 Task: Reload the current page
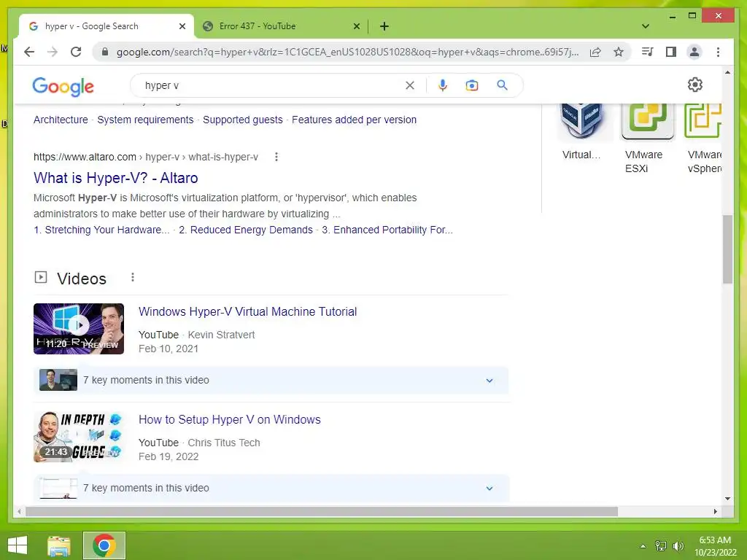pyautogui.click(x=76, y=52)
